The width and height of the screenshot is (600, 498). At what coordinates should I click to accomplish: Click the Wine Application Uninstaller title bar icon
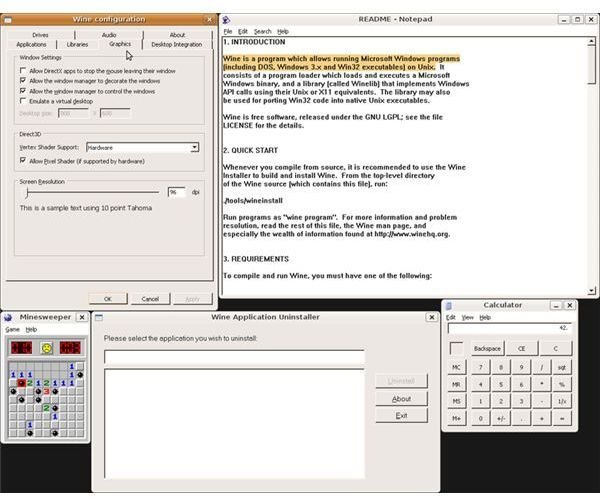click(99, 317)
